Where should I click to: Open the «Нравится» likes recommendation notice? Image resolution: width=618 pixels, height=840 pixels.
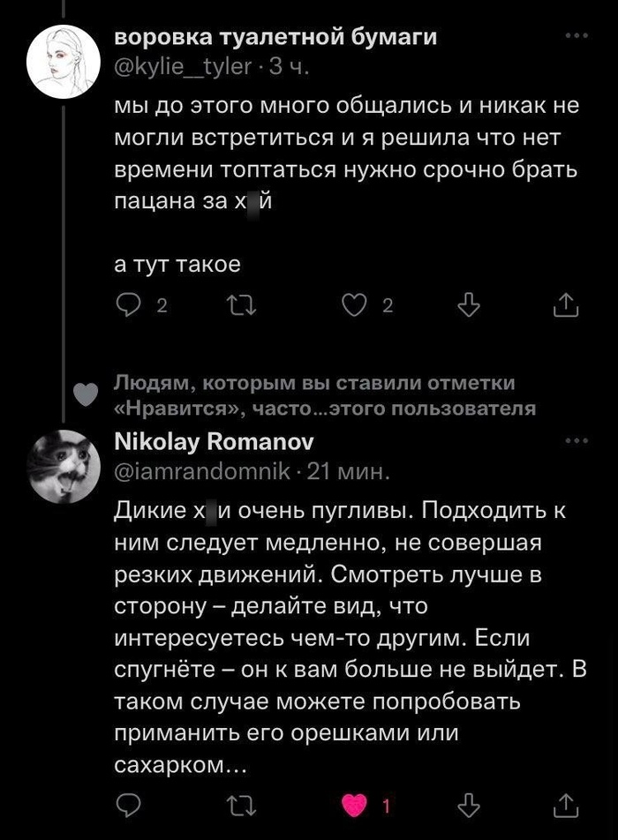pyautogui.click(x=325, y=394)
